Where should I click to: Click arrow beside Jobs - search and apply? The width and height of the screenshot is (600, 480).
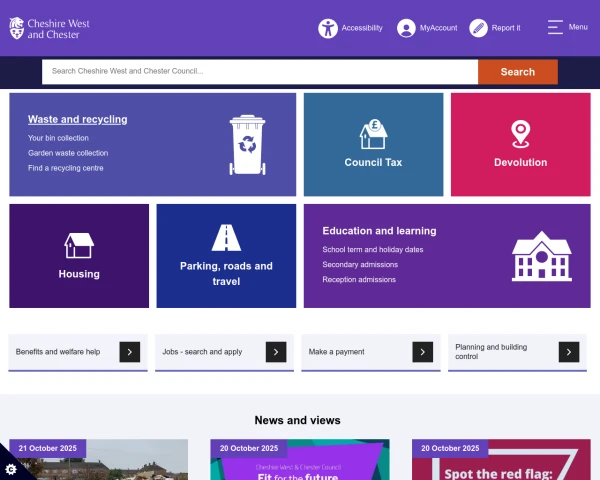tap(276, 352)
